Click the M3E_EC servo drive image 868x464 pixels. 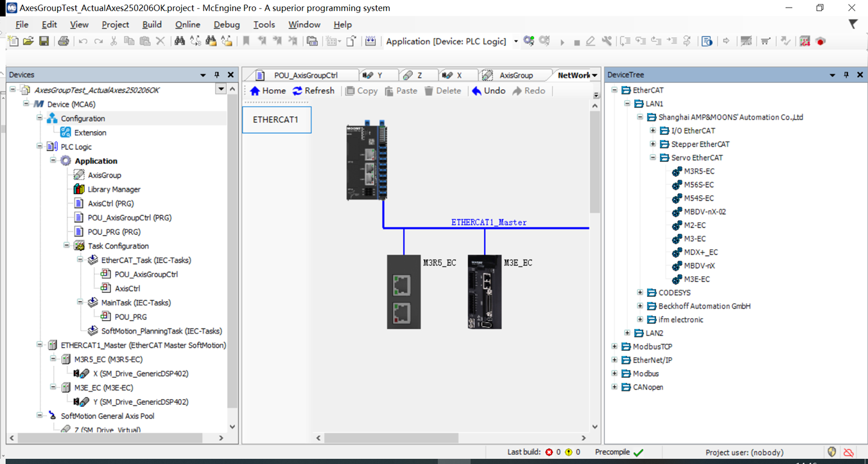pyautogui.click(x=484, y=292)
